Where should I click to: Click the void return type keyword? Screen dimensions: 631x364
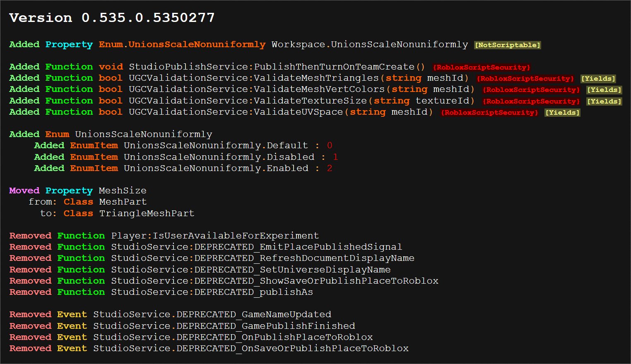click(111, 67)
